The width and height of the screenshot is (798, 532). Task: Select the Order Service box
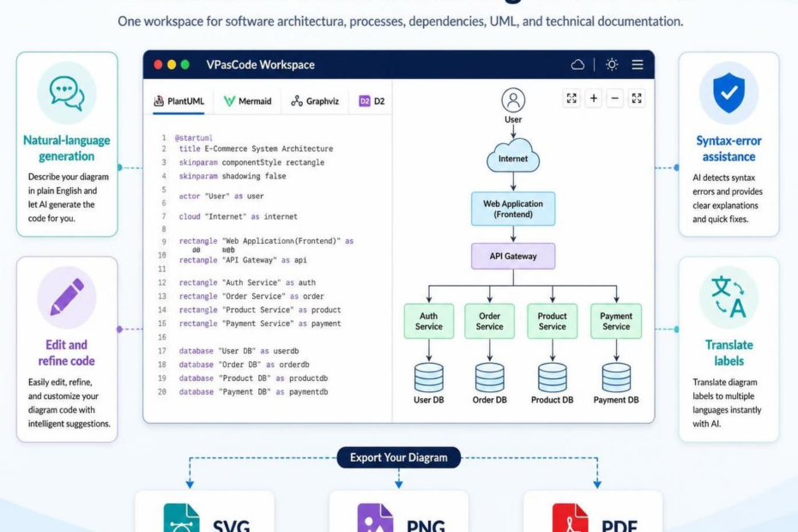490,321
